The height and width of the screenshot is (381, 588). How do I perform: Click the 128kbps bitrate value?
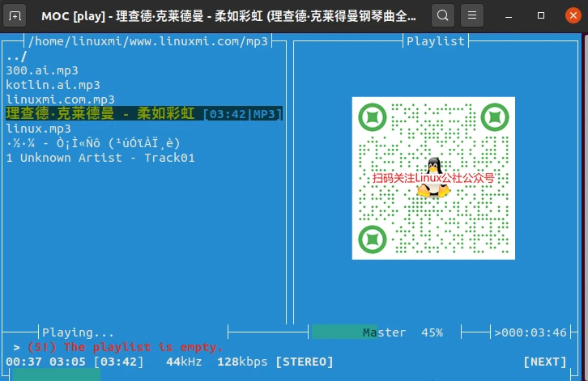(243, 362)
